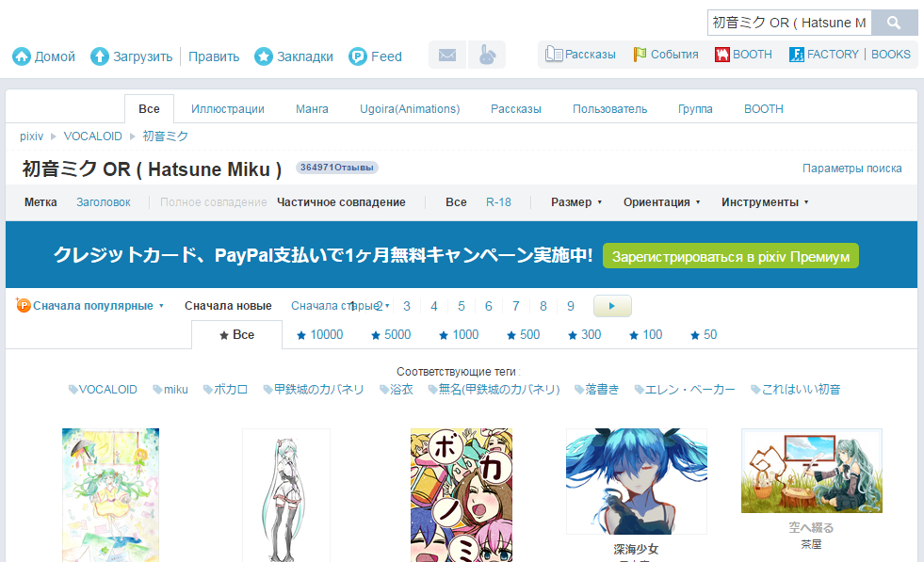Open エレン・ベーカー related tag
Screen dimensions: 924x562
(685, 390)
